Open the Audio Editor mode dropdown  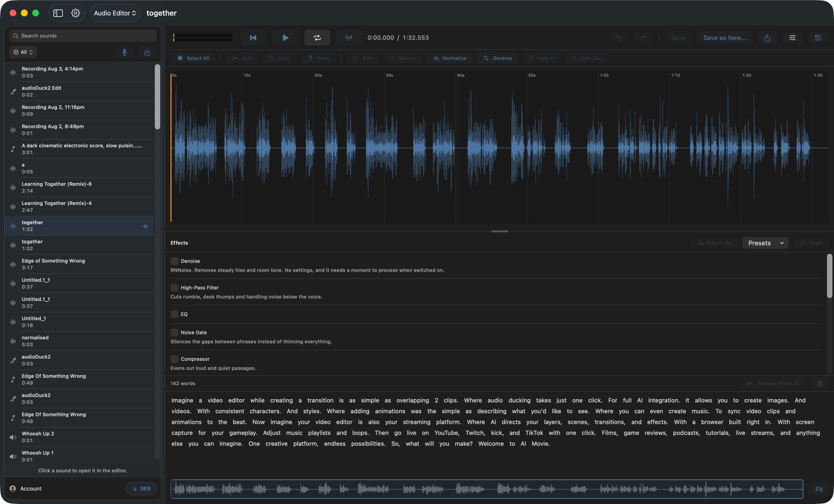[115, 13]
